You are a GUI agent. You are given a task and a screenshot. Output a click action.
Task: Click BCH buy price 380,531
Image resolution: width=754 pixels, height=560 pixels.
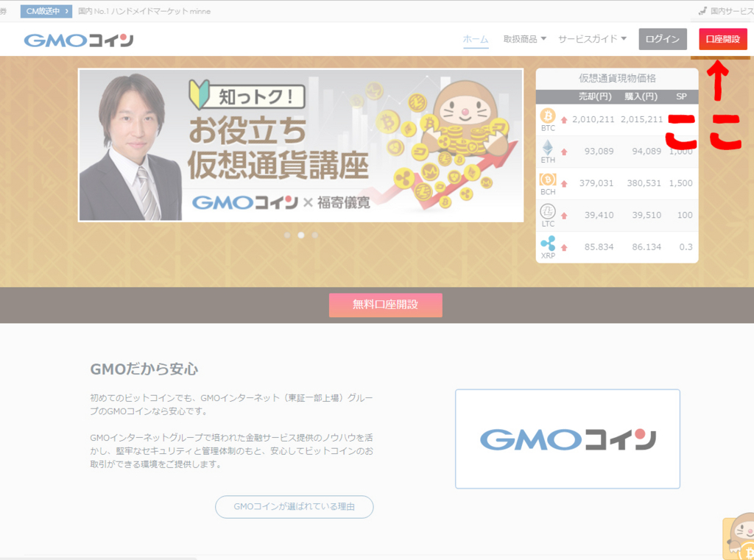pos(644,183)
